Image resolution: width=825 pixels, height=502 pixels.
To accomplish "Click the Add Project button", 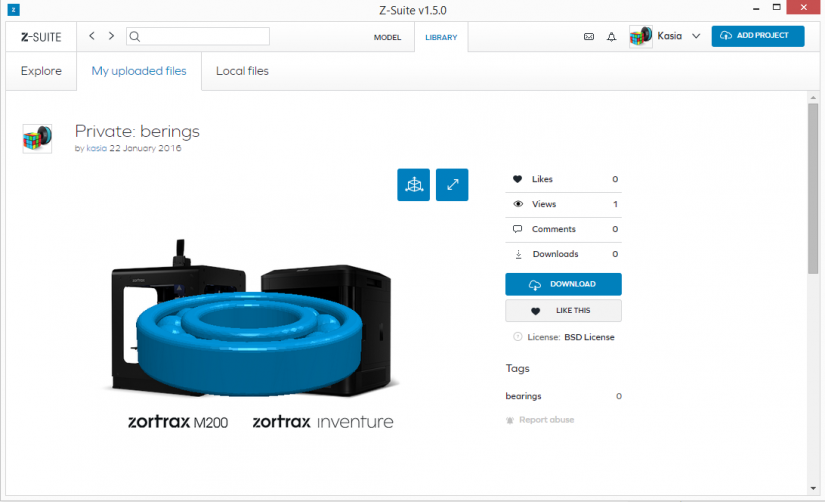I will (758, 36).
